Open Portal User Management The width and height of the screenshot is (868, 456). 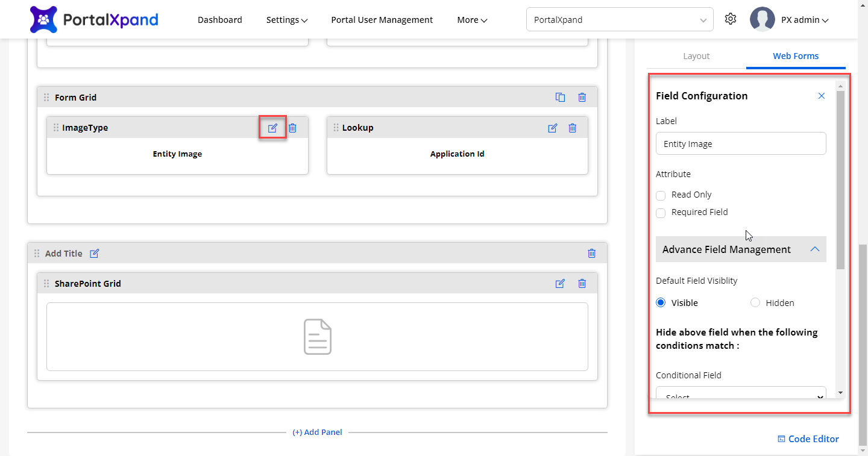point(382,20)
